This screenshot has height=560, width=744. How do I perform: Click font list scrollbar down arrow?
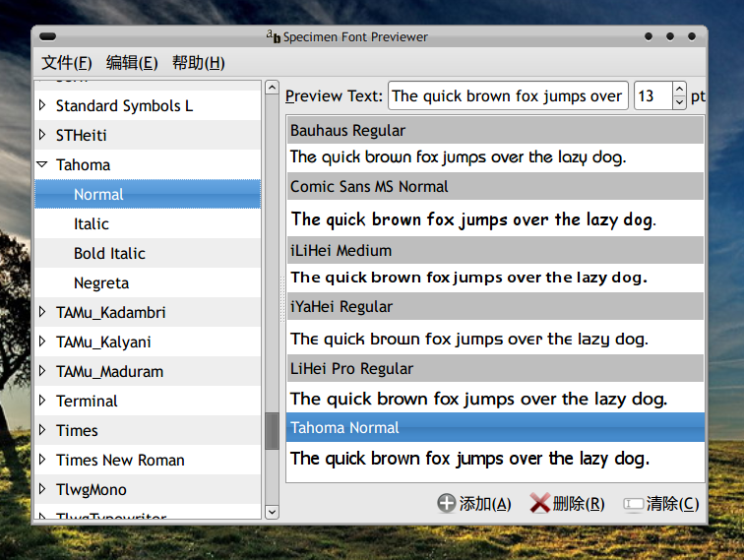pyautogui.click(x=272, y=512)
